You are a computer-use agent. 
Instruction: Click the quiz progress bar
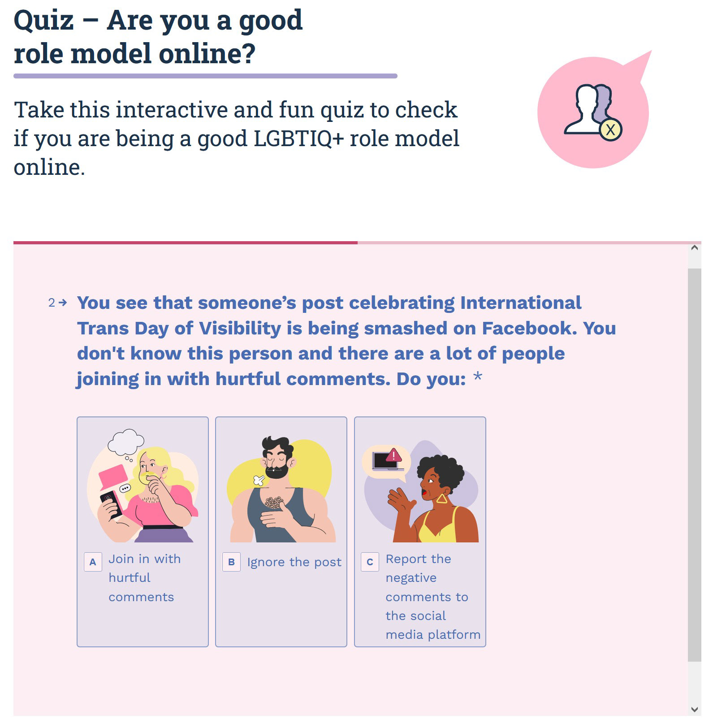[x=357, y=243]
